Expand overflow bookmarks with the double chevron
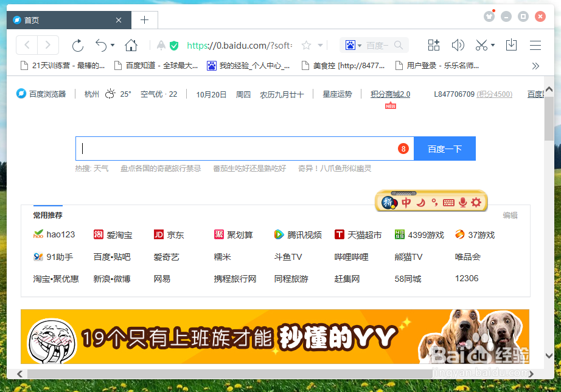Screen dimensions: 561x392 (535, 66)
